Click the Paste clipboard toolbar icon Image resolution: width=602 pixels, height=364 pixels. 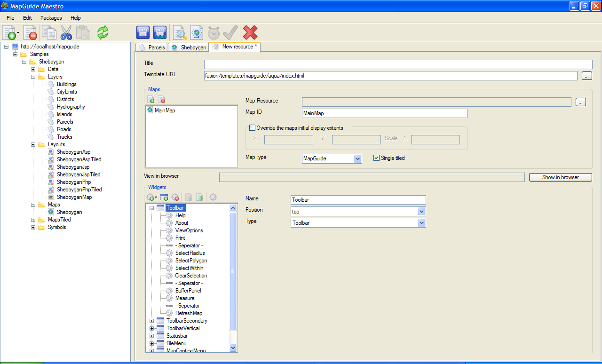point(83,32)
